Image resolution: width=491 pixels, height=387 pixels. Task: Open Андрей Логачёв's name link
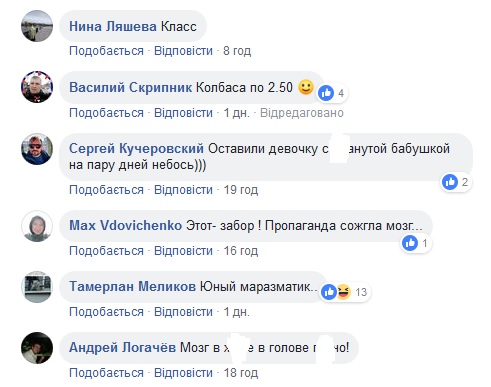(122, 347)
